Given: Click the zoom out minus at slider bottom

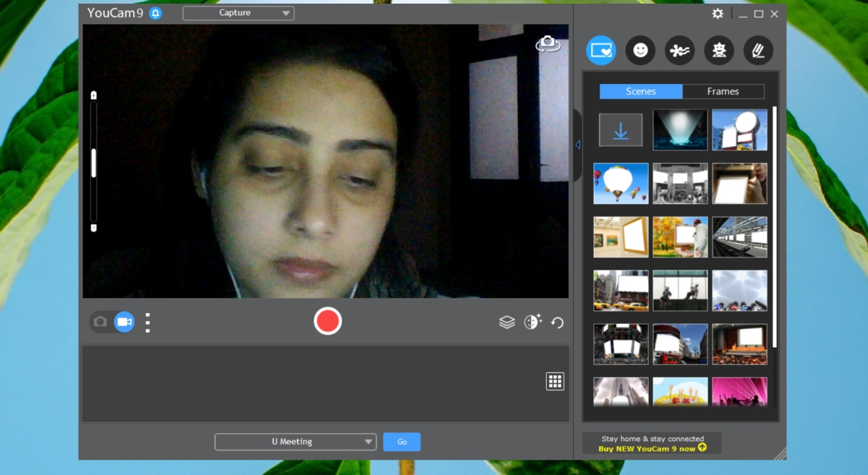Looking at the screenshot, I should 93,228.
